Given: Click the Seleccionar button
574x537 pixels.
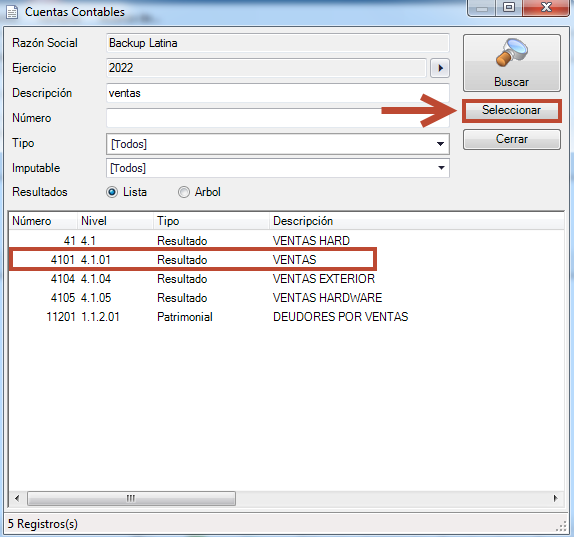Looking at the screenshot, I should (511, 110).
